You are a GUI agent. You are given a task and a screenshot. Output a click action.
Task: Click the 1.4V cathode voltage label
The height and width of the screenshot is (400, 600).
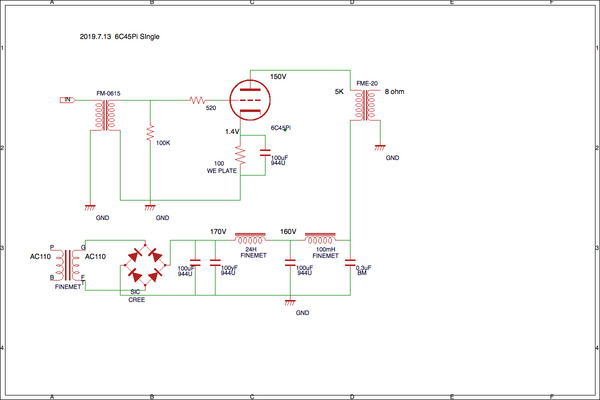click(232, 132)
